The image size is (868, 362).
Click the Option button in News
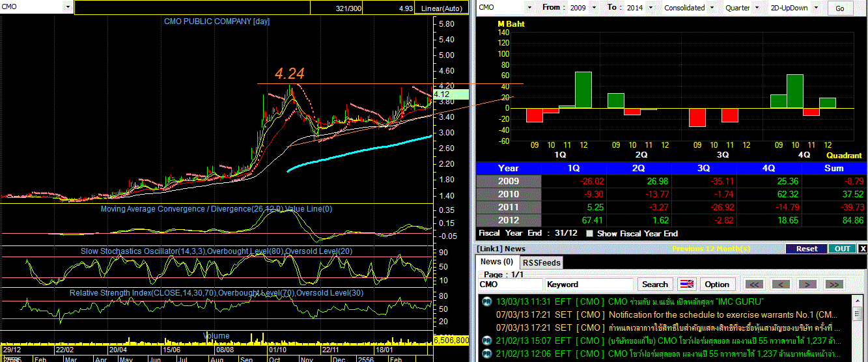pos(717,285)
